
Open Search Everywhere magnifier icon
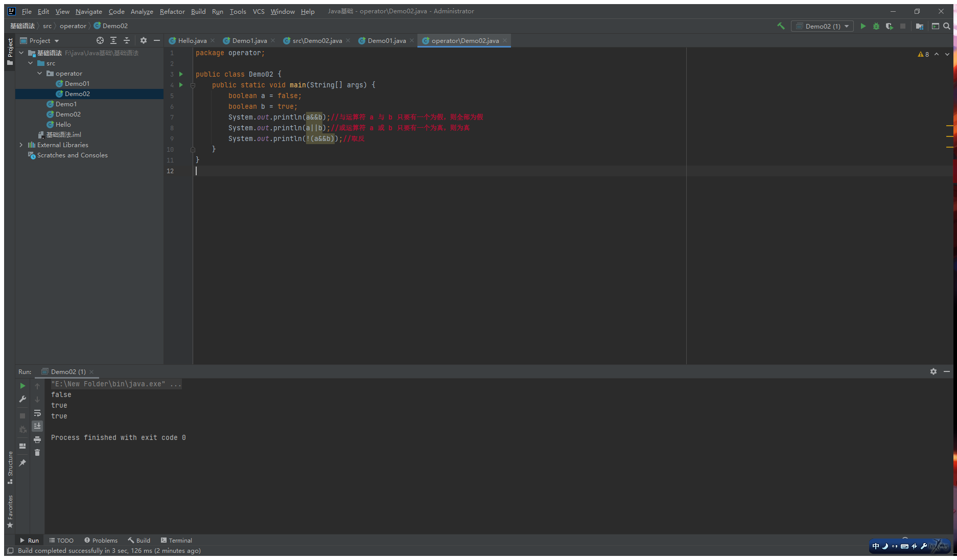click(x=947, y=26)
